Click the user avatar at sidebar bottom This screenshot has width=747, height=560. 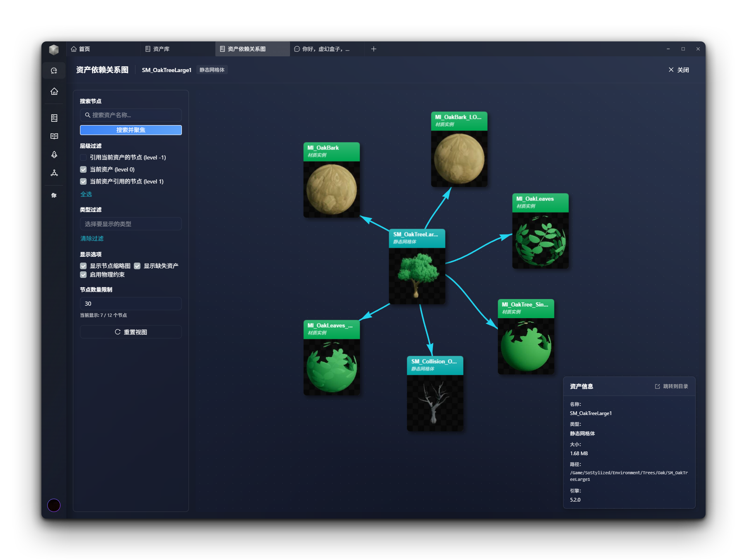pyautogui.click(x=54, y=505)
